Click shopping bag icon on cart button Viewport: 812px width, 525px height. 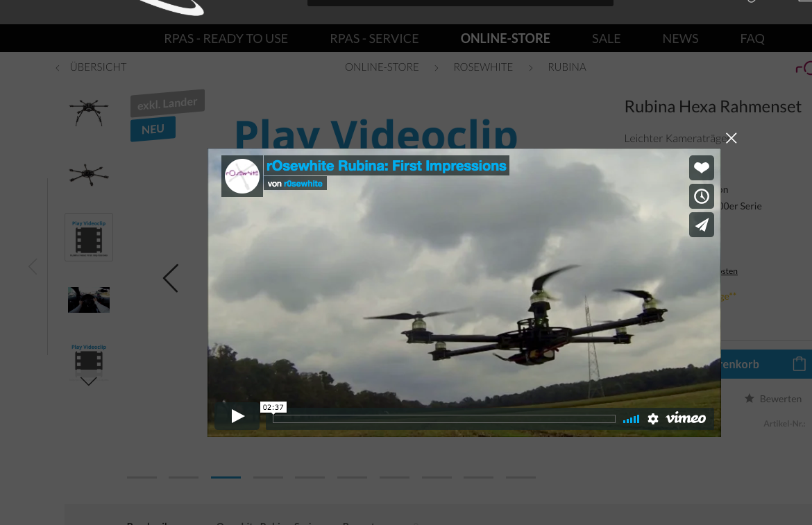799,364
